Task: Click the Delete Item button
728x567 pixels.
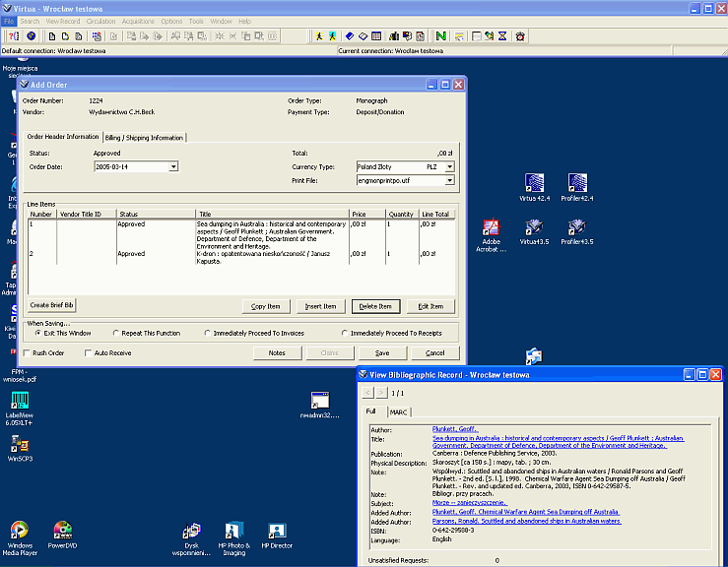Action: tap(375, 307)
